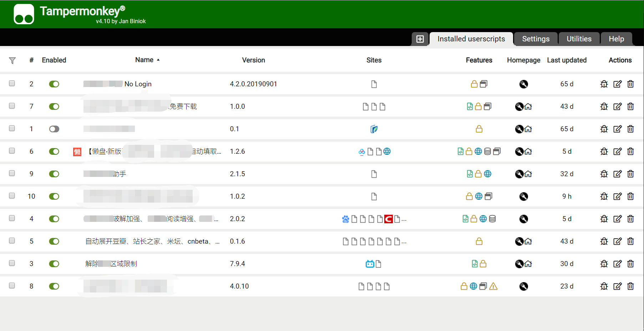Edit the No Login script

pos(617,84)
